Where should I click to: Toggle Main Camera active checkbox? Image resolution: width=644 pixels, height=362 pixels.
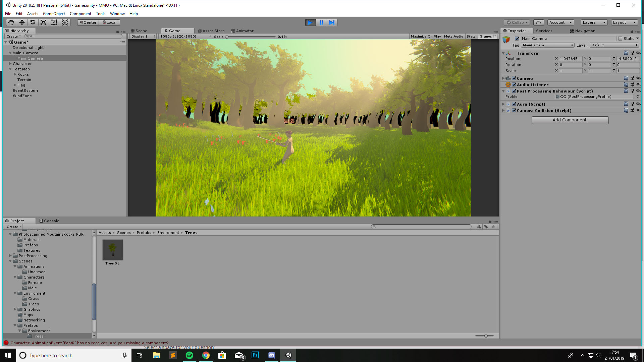pyautogui.click(x=517, y=39)
